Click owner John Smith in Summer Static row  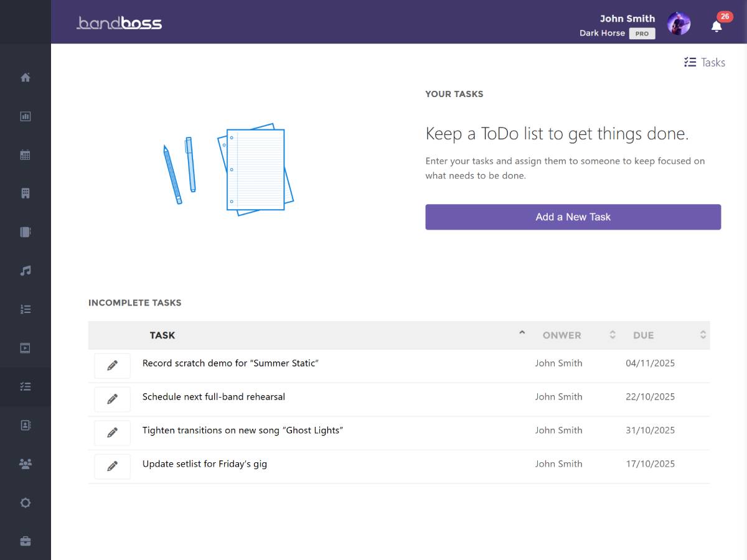coord(559,363)
